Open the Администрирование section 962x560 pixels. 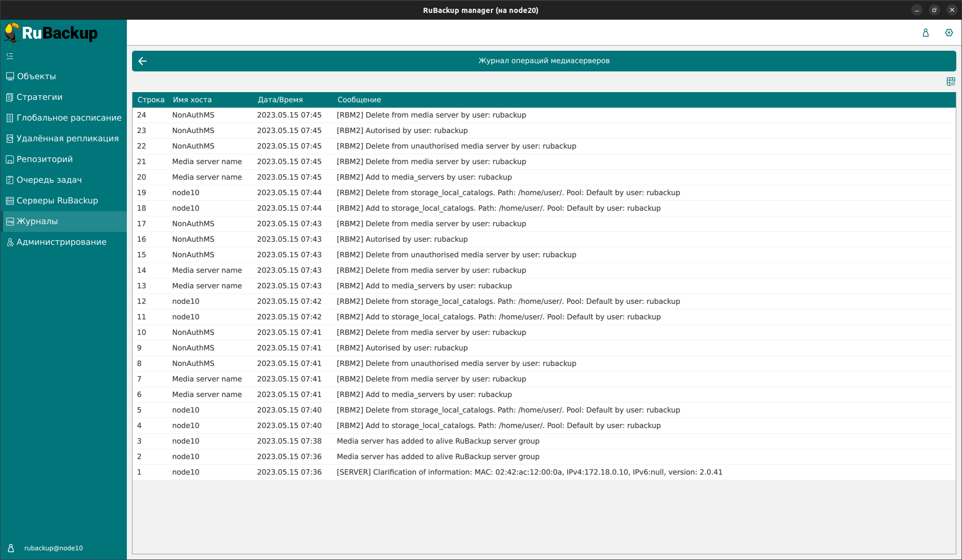click(x=61, y=242)
